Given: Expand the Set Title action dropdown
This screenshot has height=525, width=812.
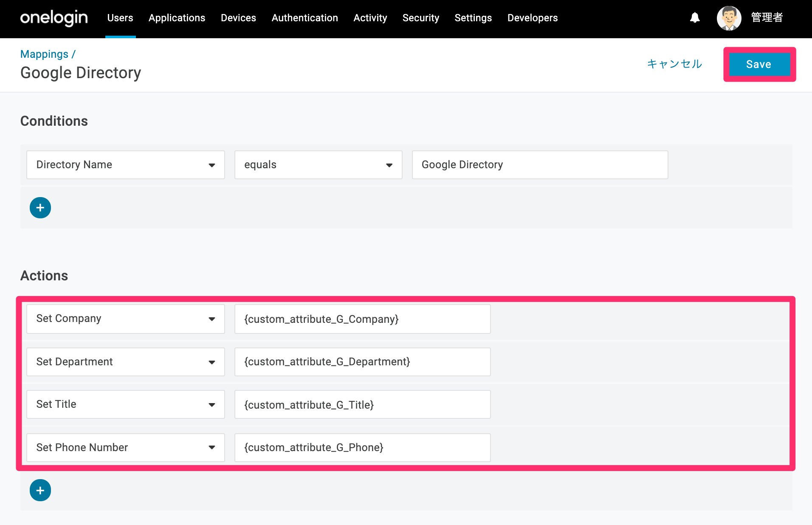Looking at the screenshot, I should (126, 404).
